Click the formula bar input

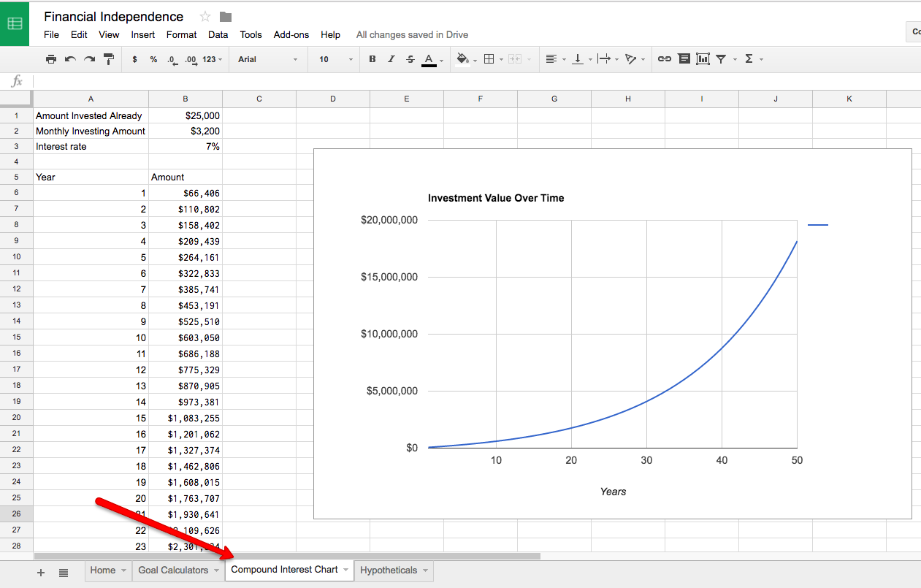[x=476, y=81]
